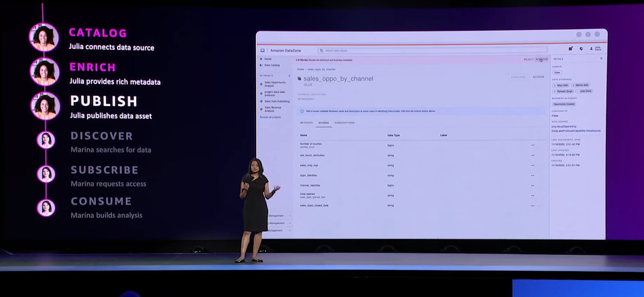Screen dimensions: 644x297
Task: Click the Name column header
Action: (x=303, y=135)
